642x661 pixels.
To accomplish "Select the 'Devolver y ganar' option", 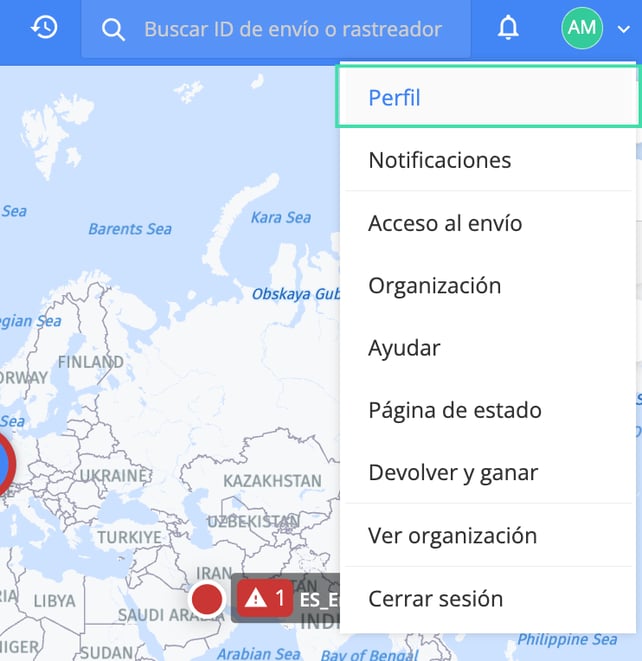I will pos(452,472).
